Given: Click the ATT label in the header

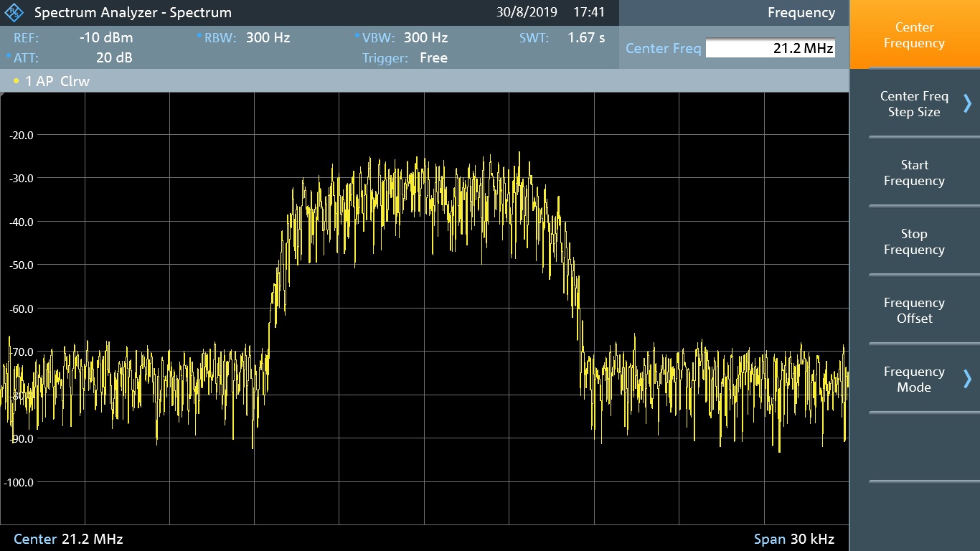Looking at the screenshot, I should click(x=27, y=57).
